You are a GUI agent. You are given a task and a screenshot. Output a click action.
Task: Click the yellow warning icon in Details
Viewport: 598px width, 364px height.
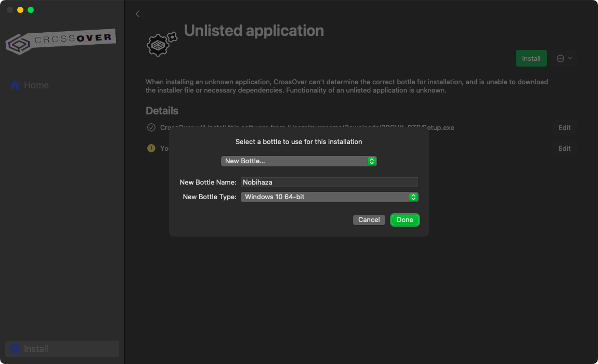[151, 148]
